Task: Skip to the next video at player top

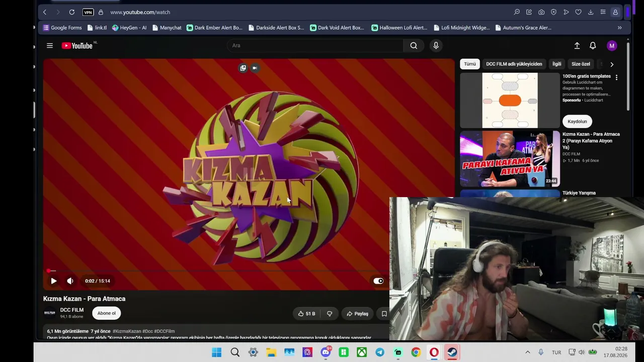Action: tap(255, 68)
